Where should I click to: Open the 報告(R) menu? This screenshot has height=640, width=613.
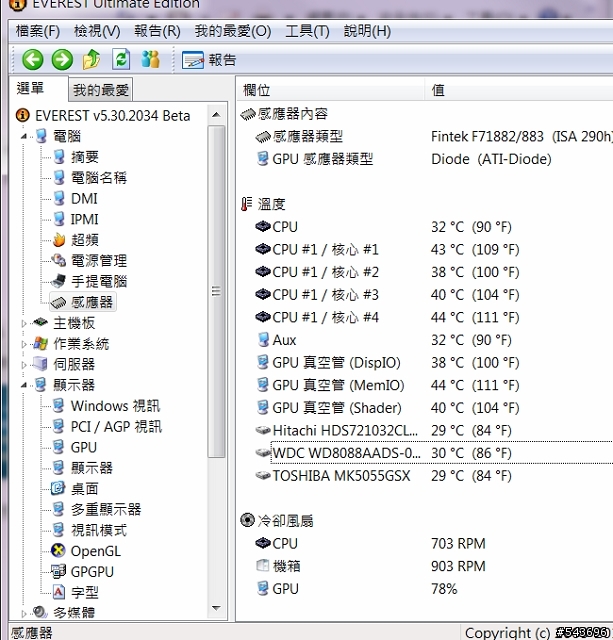point(158,31)
